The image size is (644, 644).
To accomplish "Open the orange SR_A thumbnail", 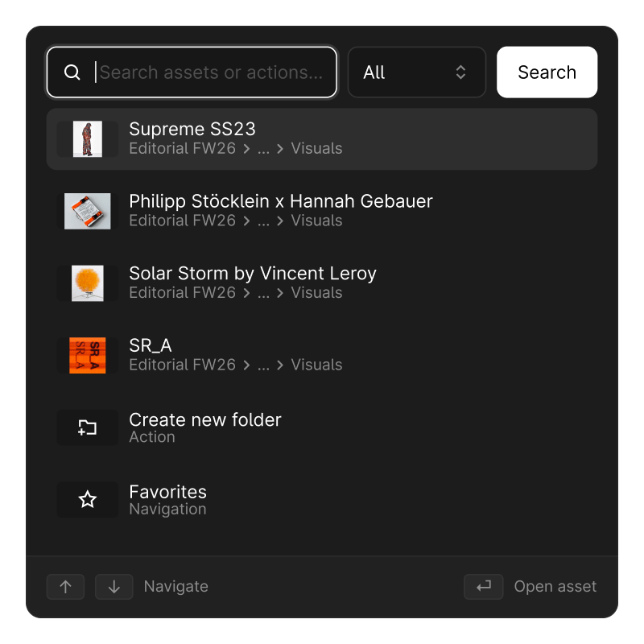I will pyautogui.click(x=88, y=355).
